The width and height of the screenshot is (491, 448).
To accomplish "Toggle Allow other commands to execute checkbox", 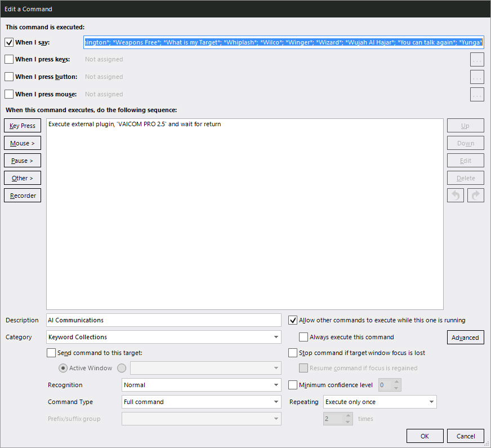I will (293, 320).
